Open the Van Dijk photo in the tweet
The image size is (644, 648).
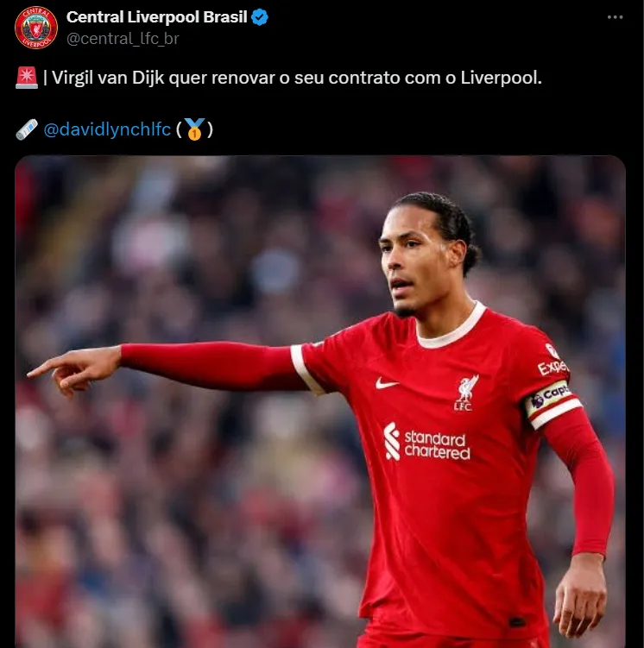[320, 401]
